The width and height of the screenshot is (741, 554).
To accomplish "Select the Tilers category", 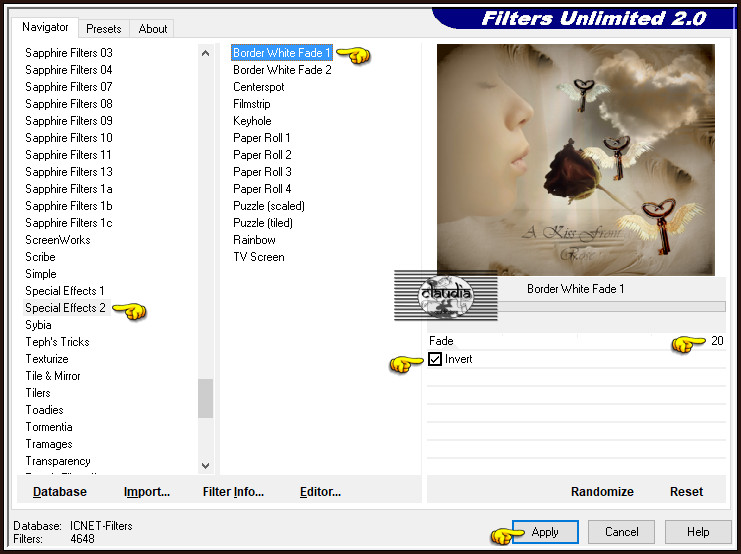I will click(x=38, y=393).
